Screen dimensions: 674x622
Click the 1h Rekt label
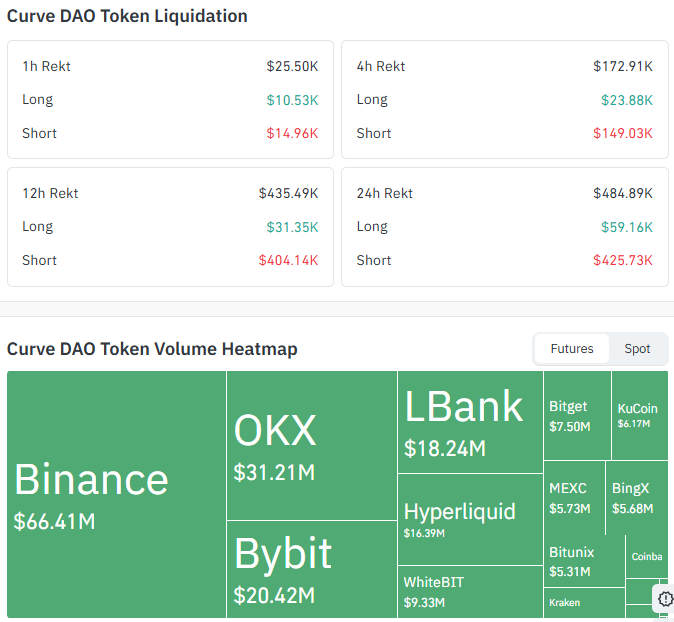46,66
